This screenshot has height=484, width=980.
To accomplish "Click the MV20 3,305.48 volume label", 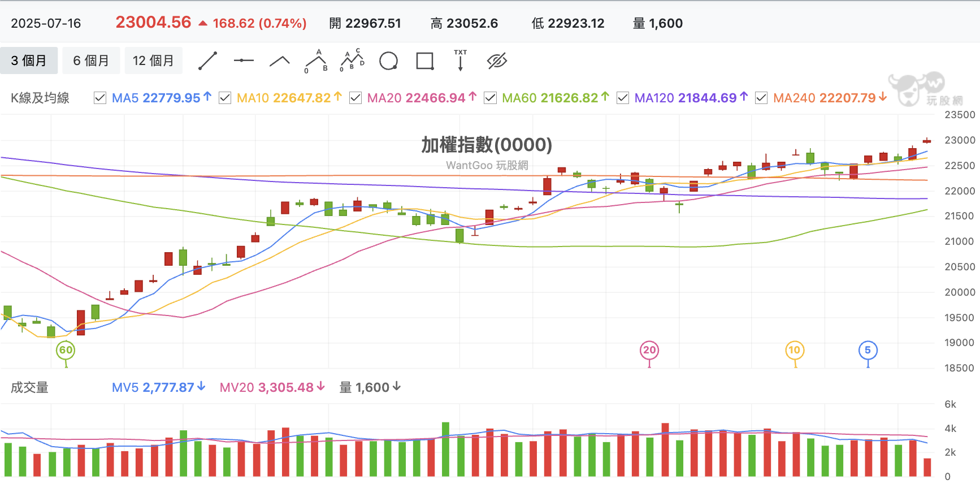I will (x=272, y=387).
